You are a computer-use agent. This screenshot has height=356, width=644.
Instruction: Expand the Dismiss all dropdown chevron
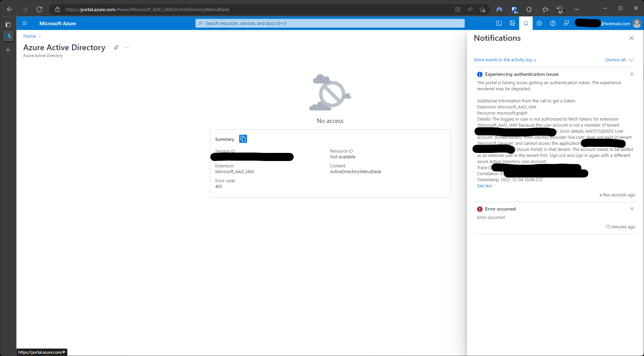click(631, 60)
